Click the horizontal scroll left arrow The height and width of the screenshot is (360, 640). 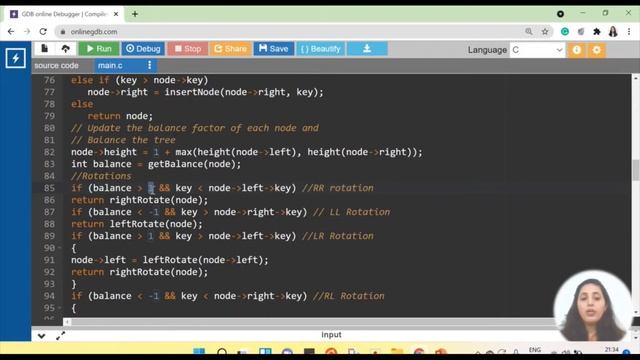[x=67, y=322]
